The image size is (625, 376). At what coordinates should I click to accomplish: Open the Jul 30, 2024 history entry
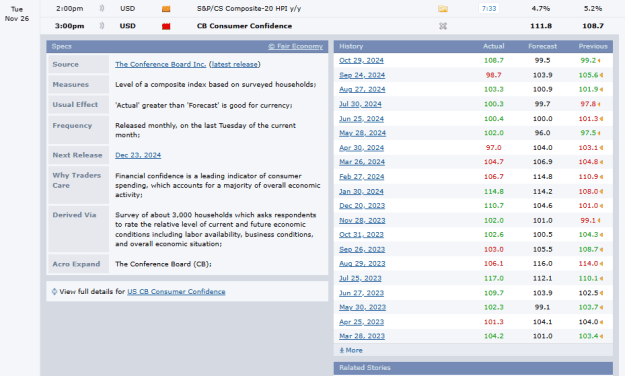click(x=360, y=104)
